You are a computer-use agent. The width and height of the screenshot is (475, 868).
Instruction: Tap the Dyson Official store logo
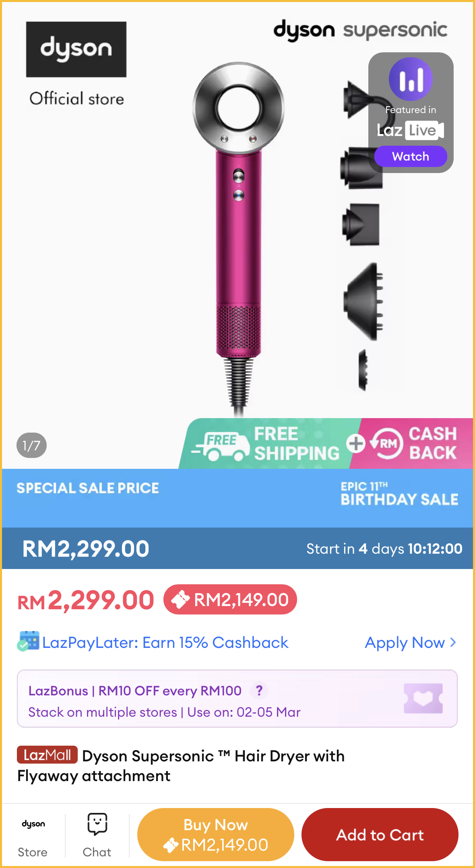76,64
